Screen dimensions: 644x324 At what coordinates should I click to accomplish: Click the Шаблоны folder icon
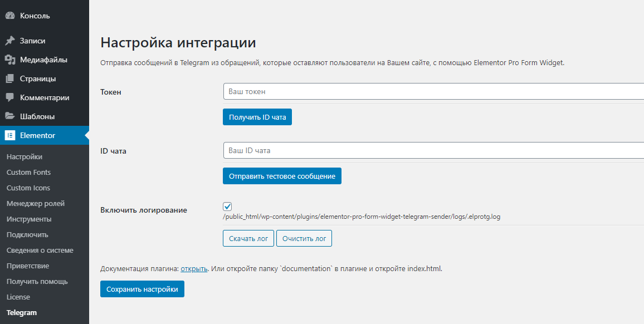point(10,116)
